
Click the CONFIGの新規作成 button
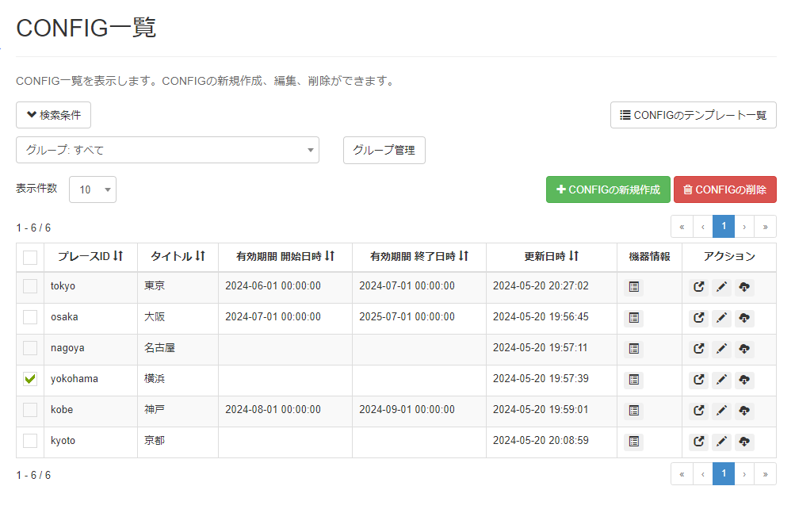pyautogui.click(x=608, y=189)
